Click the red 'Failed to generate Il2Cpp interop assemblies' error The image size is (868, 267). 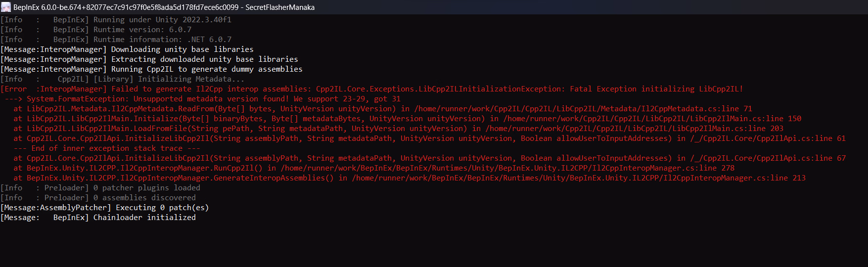tap(210, 89)
